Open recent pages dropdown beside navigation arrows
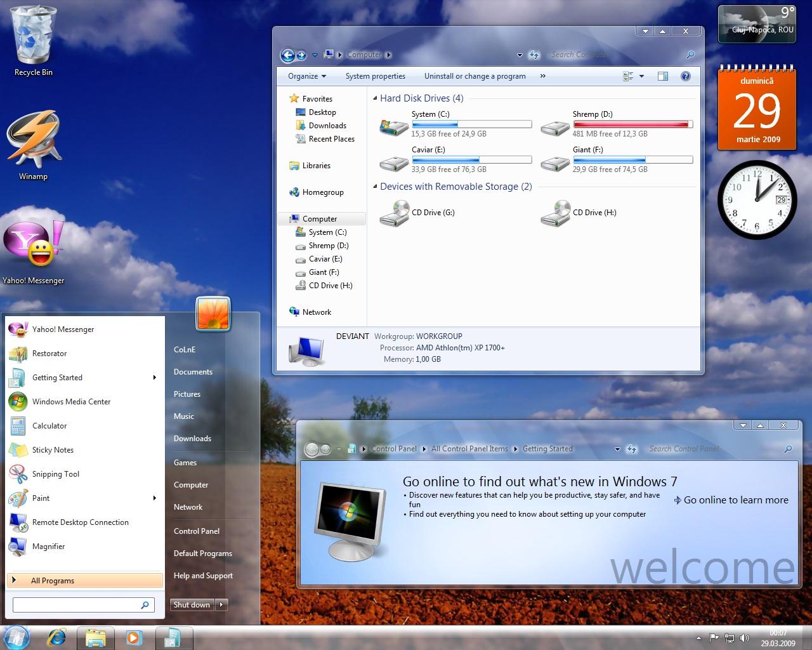Image resolution: width=812 pixels, height=650 pixels. click(x=315, y=55)
